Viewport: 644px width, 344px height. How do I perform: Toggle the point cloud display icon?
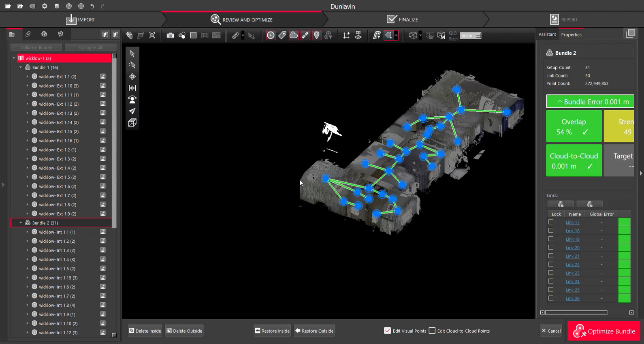coord(294,36)
